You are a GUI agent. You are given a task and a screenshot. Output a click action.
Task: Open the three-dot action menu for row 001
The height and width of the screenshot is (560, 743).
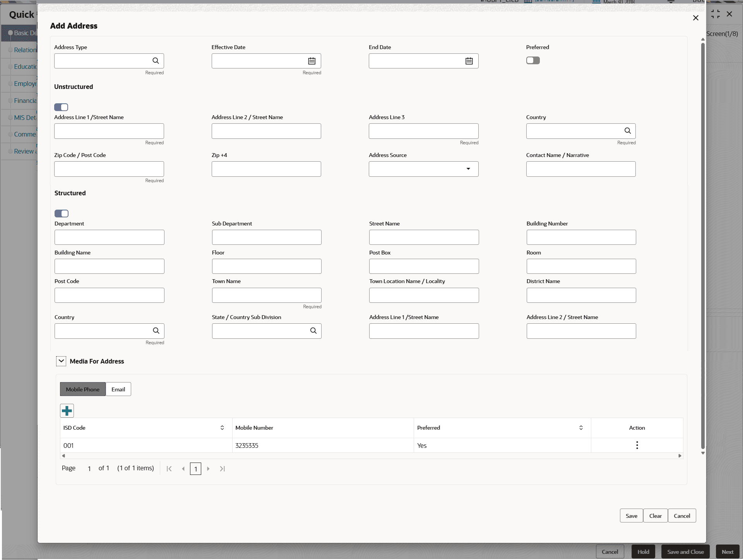pyautogui.click(x=637, y=445)
